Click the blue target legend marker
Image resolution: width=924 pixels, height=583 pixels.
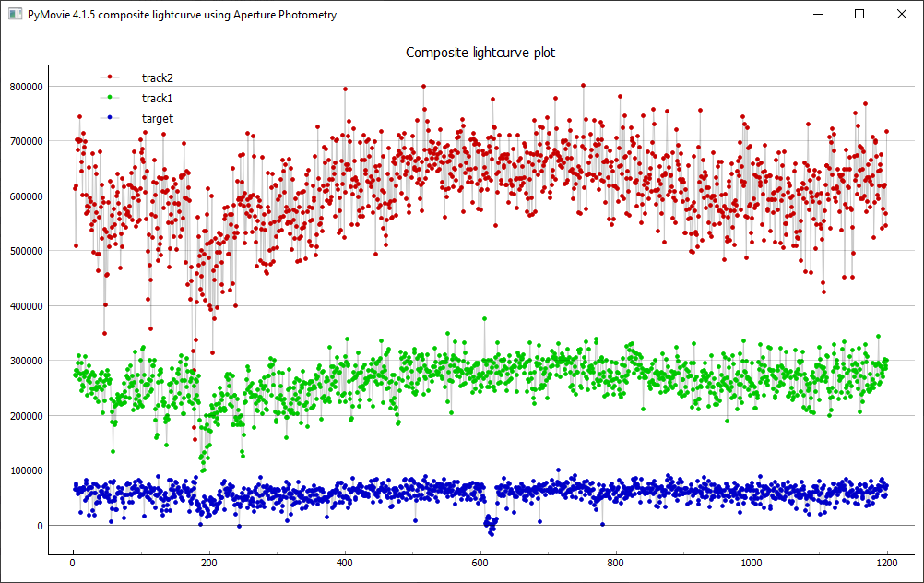(x=110, y=118)
